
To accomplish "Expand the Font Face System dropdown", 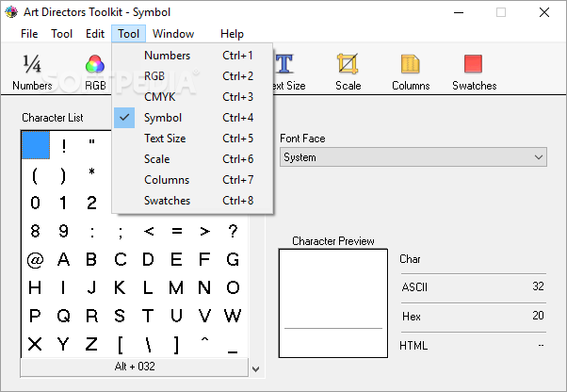I will click(413, 157).
